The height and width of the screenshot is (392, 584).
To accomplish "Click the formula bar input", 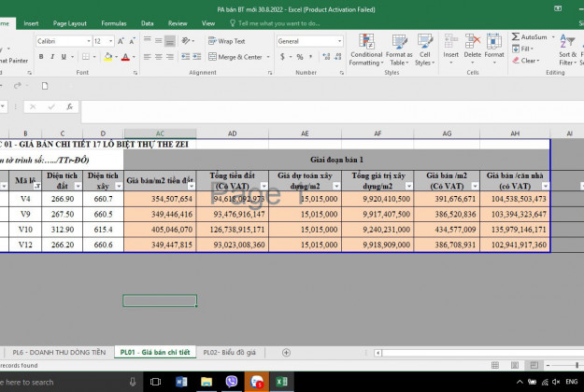I will pyautogui.click(x=333, y=111).
